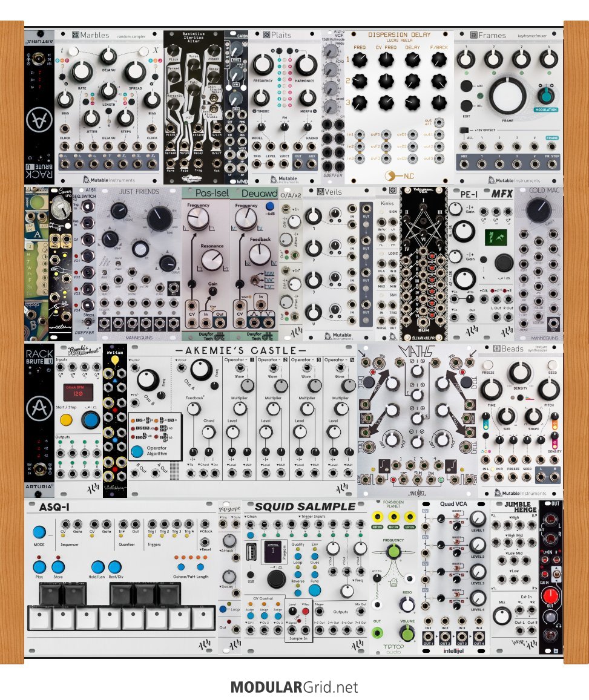Adjust the LEVEL 1 knob on Quad VCA
Screen dimensions: 589x700
[x=478, y=518]
